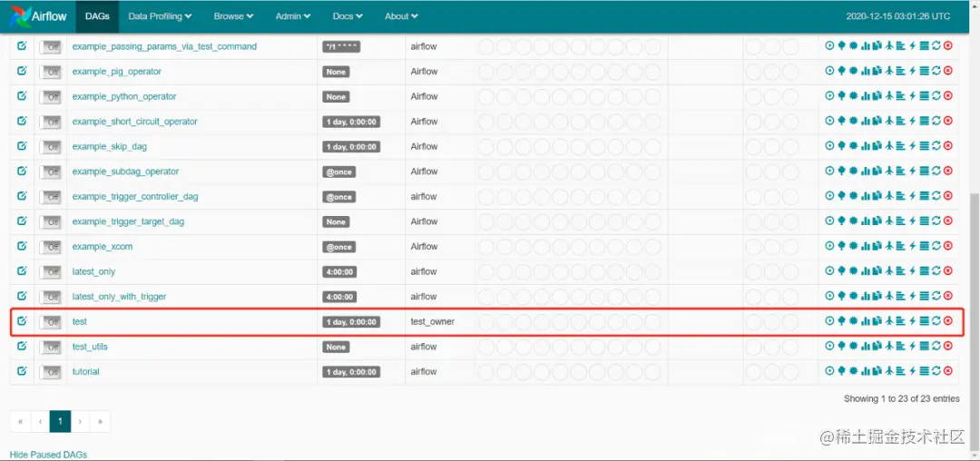View Landing Times for example_skip_dag
Viewport: 980px width, 461px height.
coord(888,145)
